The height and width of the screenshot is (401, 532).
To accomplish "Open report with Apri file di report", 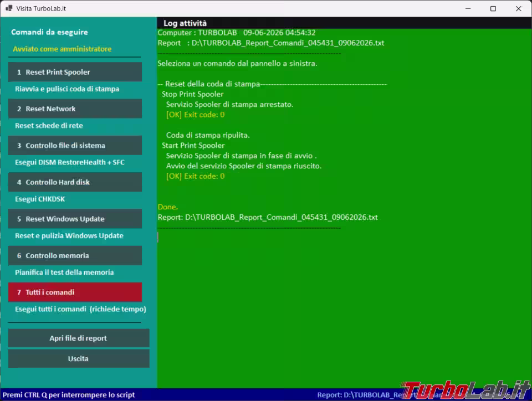I will click(x=78, y=338).
